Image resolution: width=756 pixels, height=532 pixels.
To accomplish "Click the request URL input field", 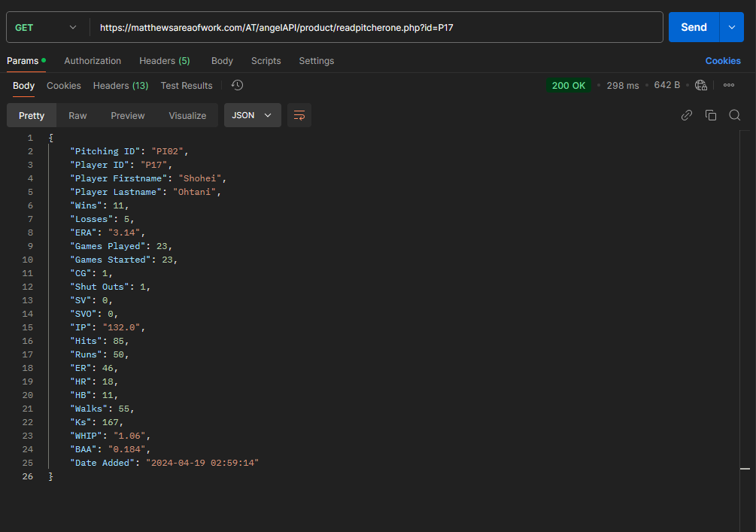I will click(376, 28).
